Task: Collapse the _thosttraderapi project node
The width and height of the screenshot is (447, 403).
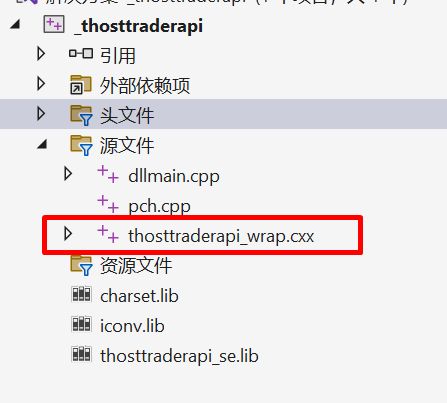Action: coord(15,24)
